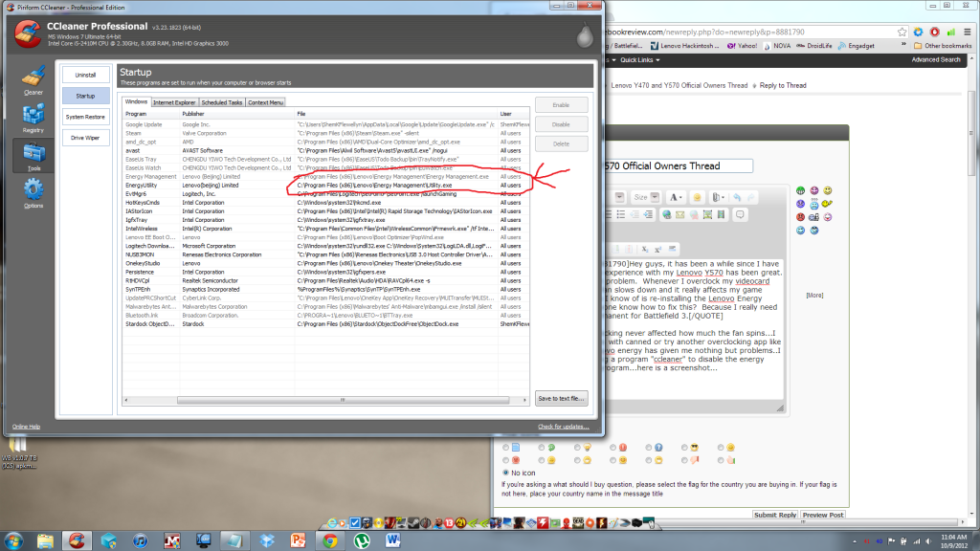Sort startup list by Program column

tap(151, 114)
